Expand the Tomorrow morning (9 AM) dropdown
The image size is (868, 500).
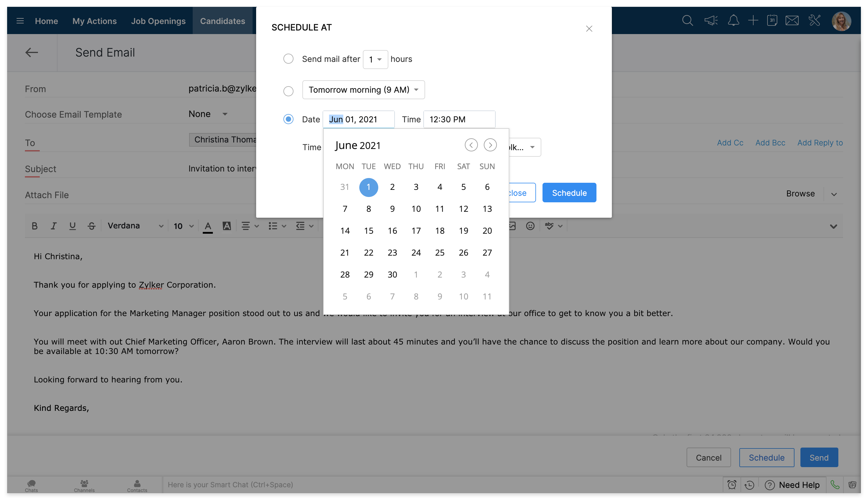(x=363, y=90)
